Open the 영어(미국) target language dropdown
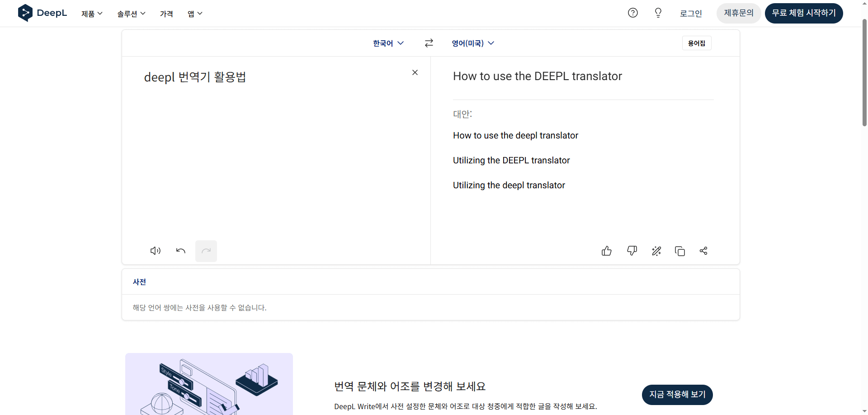 473,43
